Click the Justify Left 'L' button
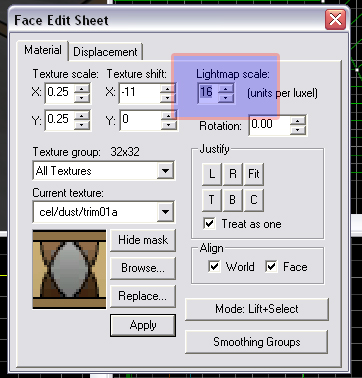 [211, 174]
